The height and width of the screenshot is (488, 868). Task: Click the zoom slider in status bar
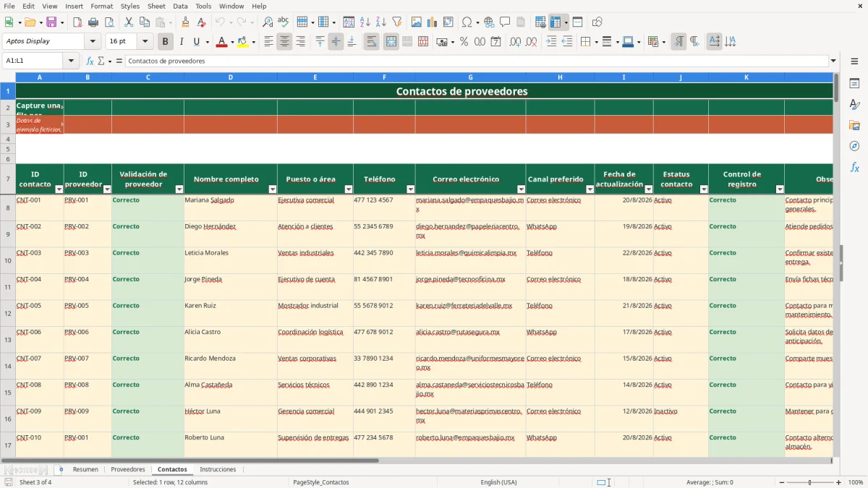coord(810,482)
